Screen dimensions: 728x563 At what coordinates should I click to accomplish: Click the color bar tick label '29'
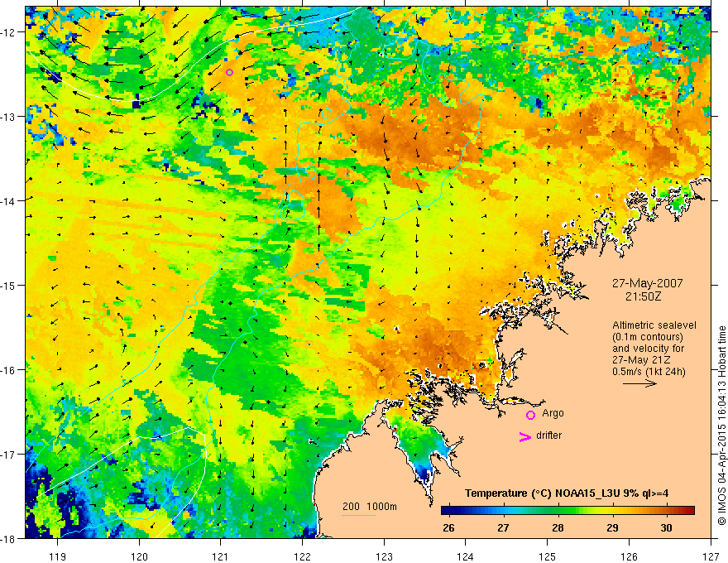click(x=612, y=527)
